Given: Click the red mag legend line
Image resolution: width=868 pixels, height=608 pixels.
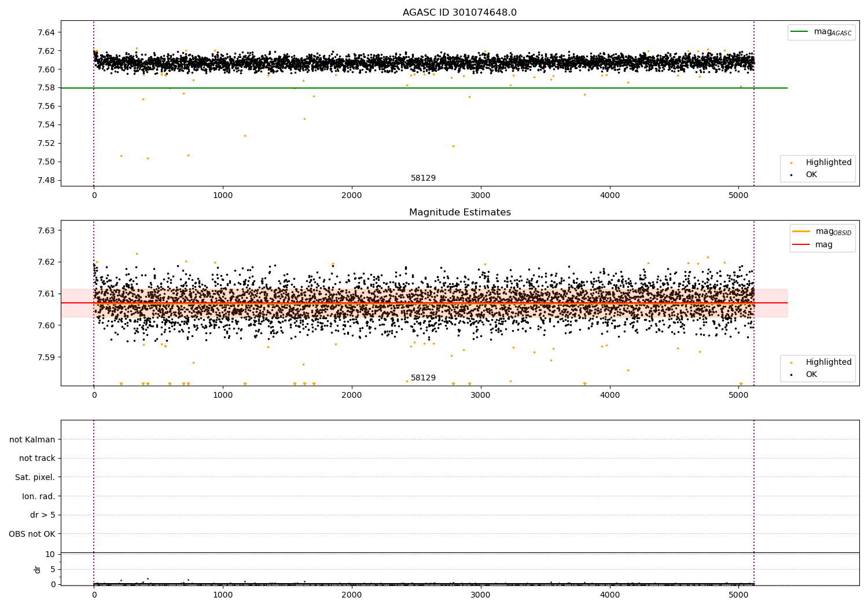Looking at the screenshot, I should coord(801,244).
